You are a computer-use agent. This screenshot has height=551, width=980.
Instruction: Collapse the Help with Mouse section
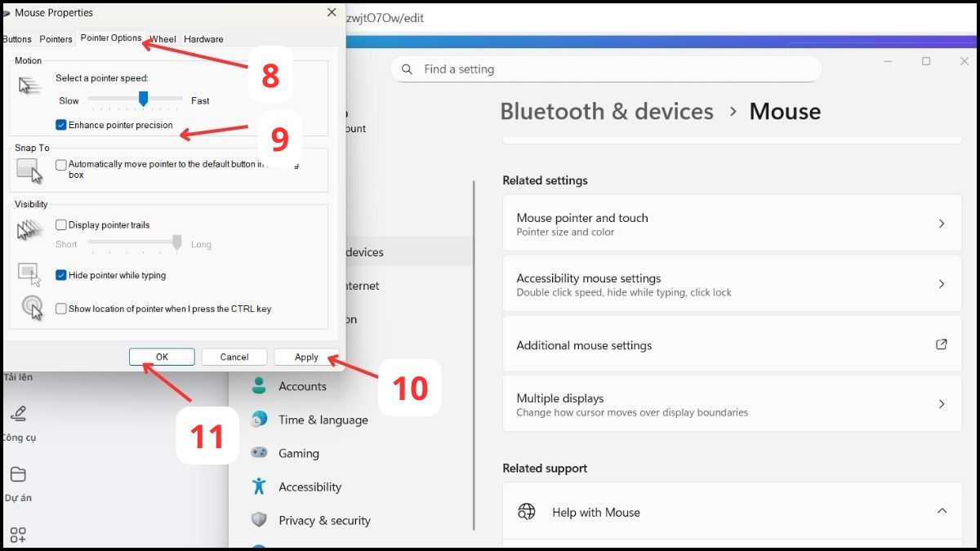(x=942, y=512)
